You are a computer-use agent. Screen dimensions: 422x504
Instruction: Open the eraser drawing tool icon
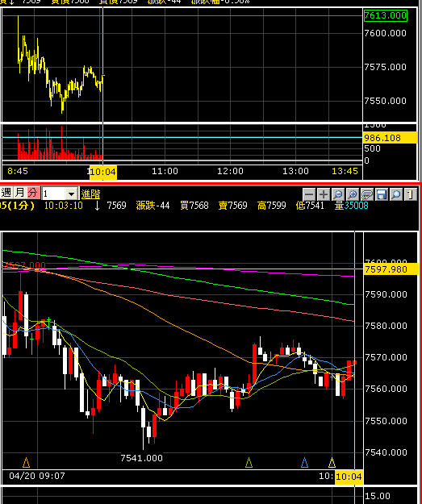(x=367, y=194)
